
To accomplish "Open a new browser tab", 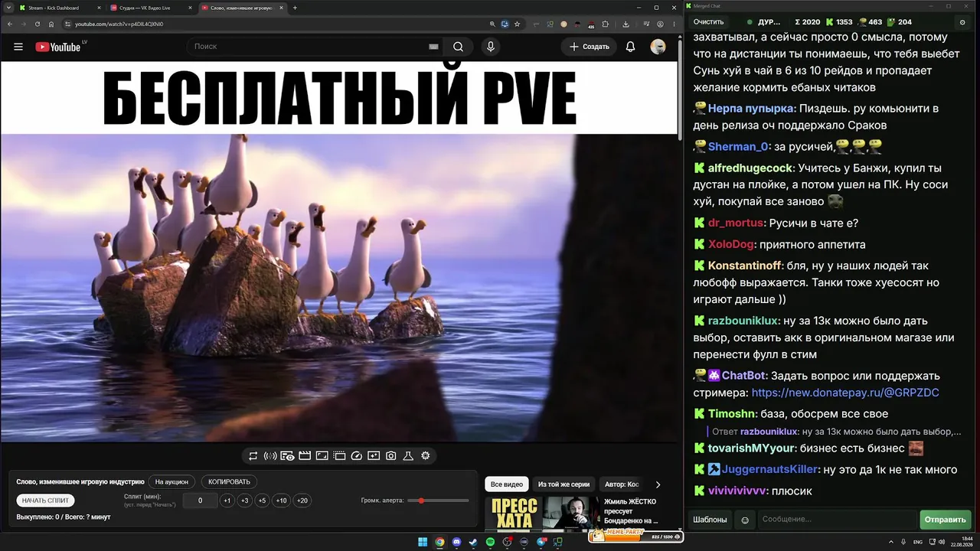I will tap(295, 8).
